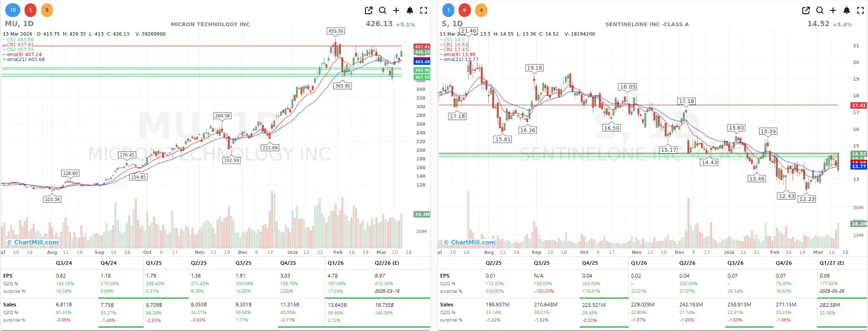Click S EPS value N/A for Q3/25

tap(539, 276)
